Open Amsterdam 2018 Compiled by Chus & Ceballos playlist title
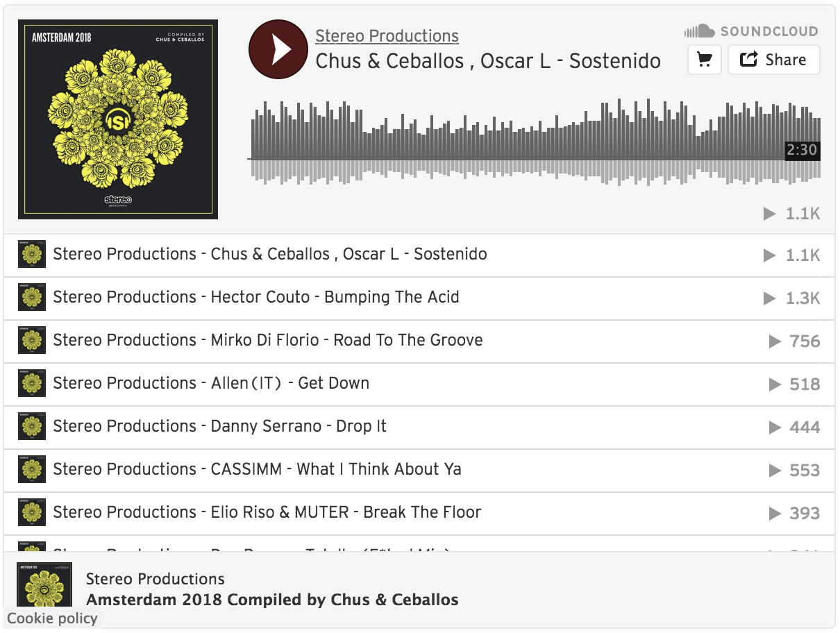 (x=272, y=600)
